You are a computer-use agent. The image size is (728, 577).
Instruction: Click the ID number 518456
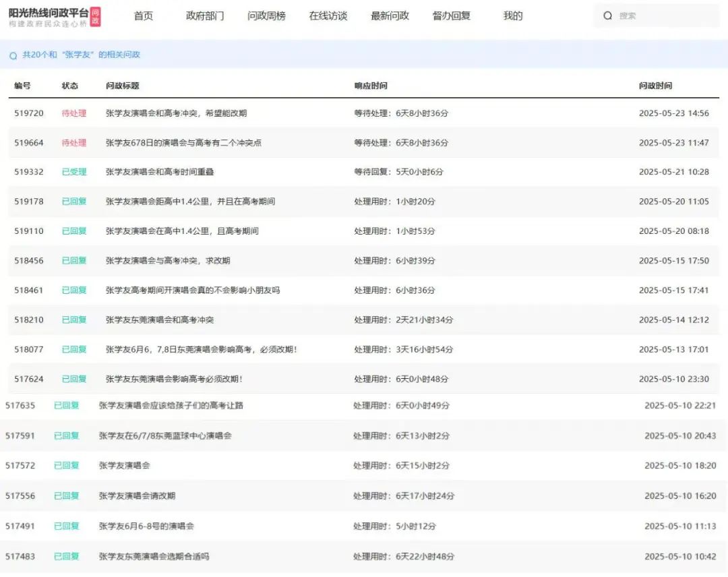pyautogui.click(x=29, y=260)
